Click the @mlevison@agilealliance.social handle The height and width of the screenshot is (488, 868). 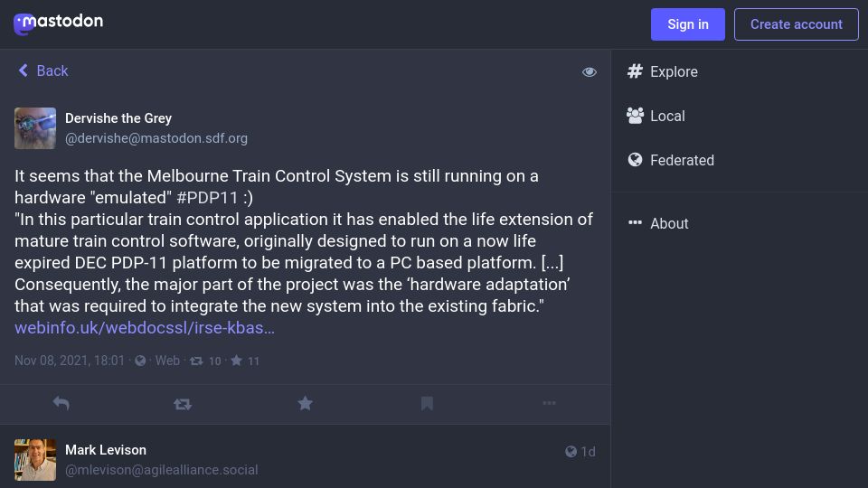pyautogui.click(x=162, y=470)
